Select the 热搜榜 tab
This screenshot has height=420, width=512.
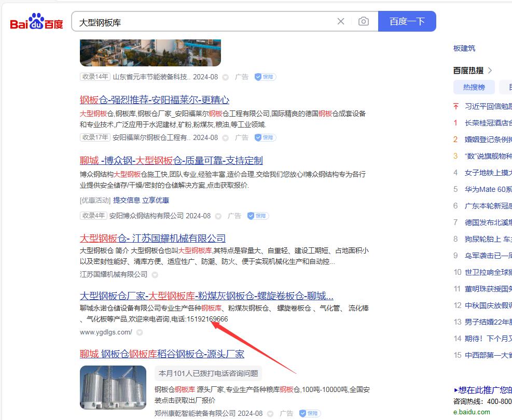click(474, 87)
